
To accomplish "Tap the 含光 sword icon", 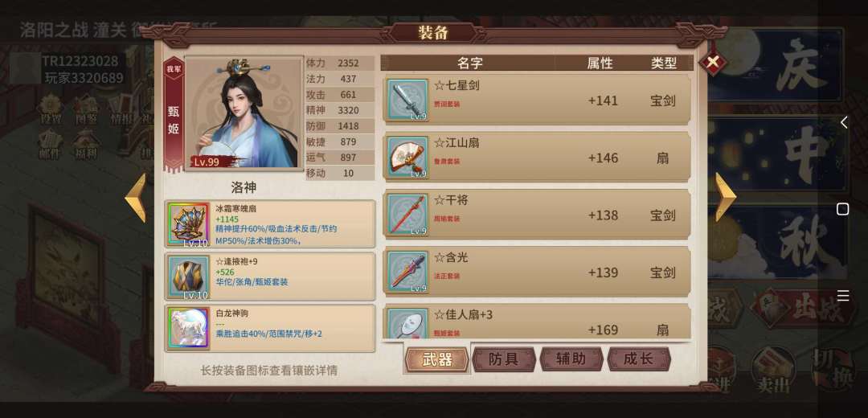I will pos(407,272).
